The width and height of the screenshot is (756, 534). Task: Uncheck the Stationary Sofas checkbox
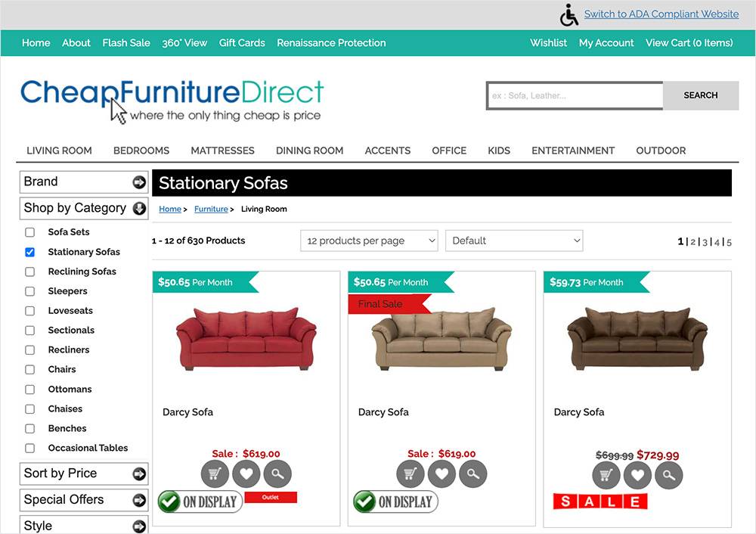coord(30,252)
